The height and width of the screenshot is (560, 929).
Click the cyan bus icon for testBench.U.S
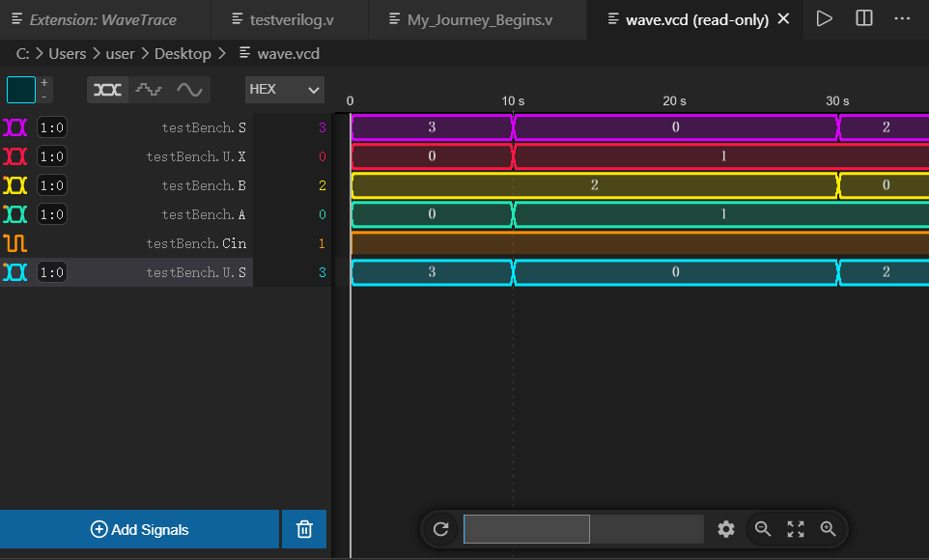click(15, 272)
